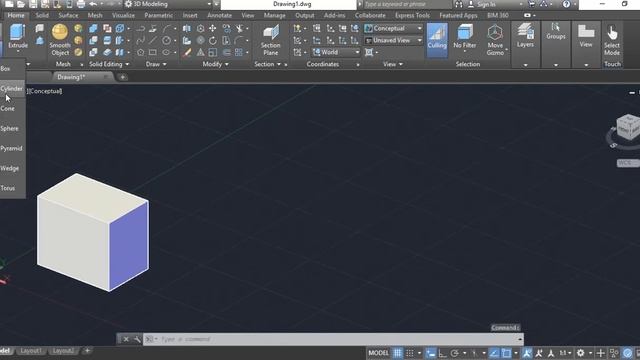Open the 3D Modeling workspace dropdown
The image size is (640, 360).
pos(168,4)
